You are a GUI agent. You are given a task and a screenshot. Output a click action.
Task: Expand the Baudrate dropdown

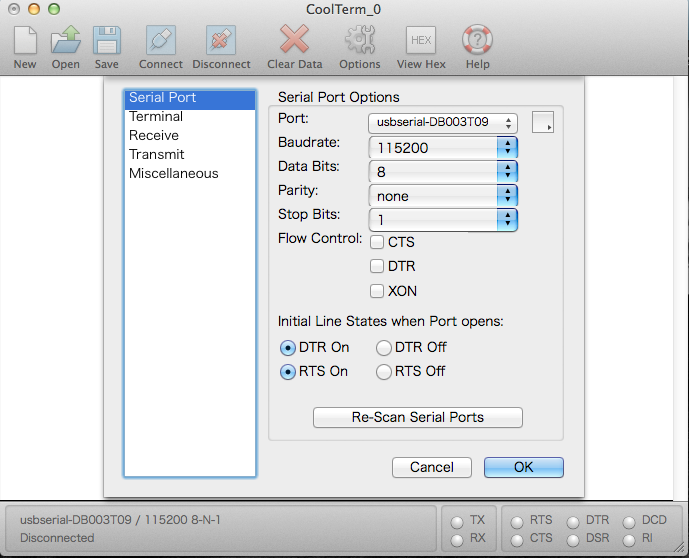[442, 147]
